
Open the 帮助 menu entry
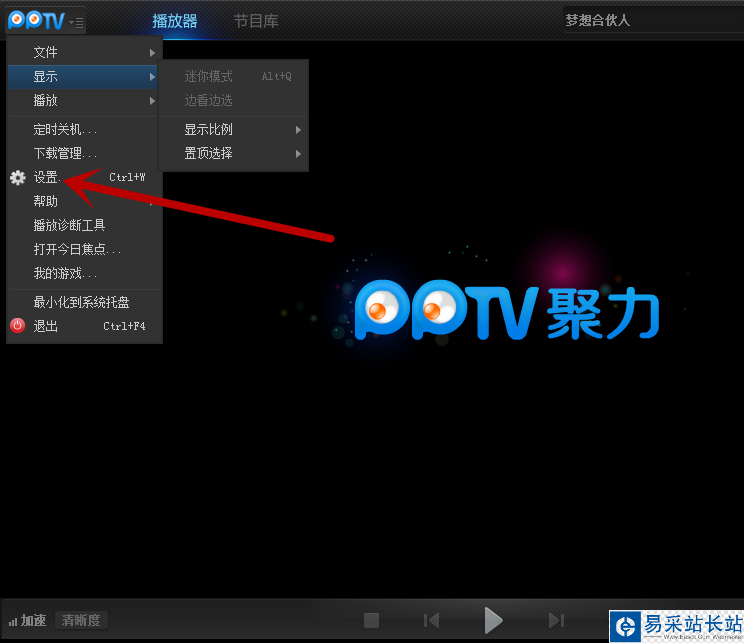click(84, 201)
